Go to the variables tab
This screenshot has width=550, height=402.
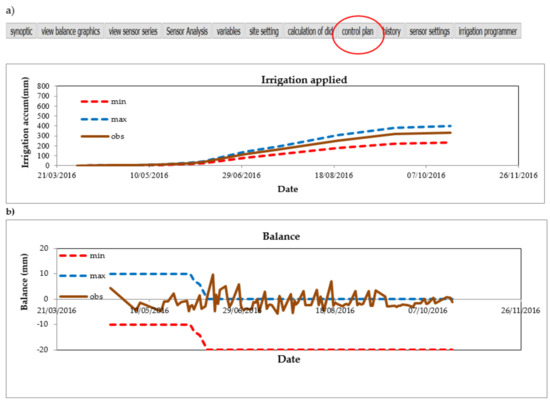[228, 31]
